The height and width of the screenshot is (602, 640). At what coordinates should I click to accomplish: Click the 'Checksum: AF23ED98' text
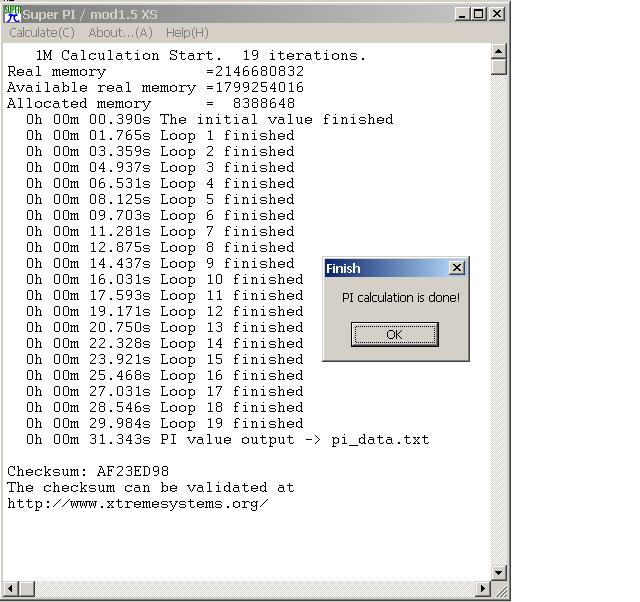(x=88, y=471)
